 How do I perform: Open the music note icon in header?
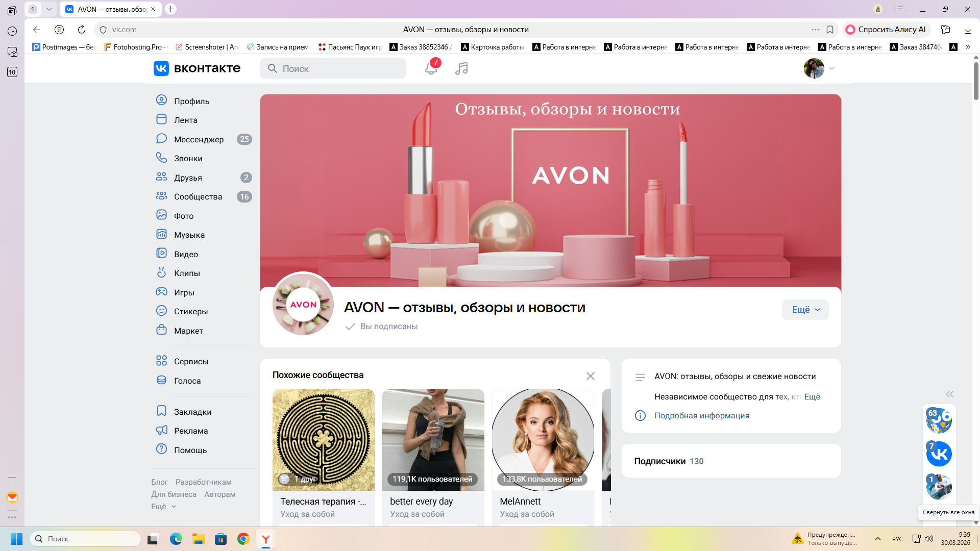pyautogui.click(x=461, y=68)
